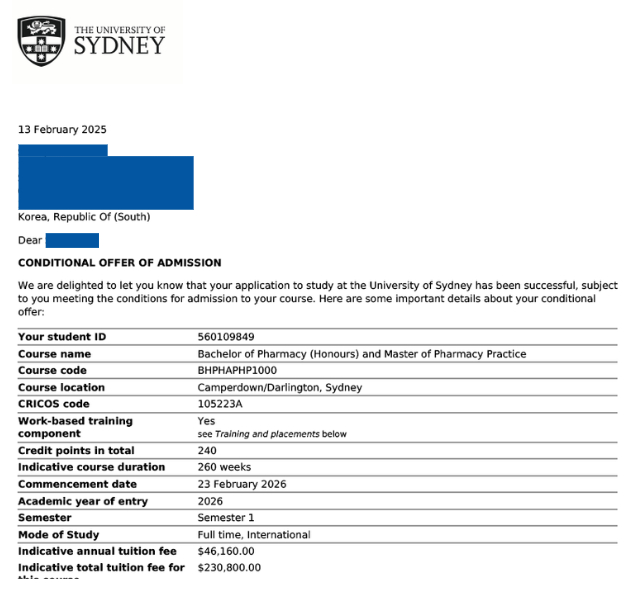This screenshot has width=641, height=591.
Task: Click the date 13 February 2025
Action: pos(62,130)
